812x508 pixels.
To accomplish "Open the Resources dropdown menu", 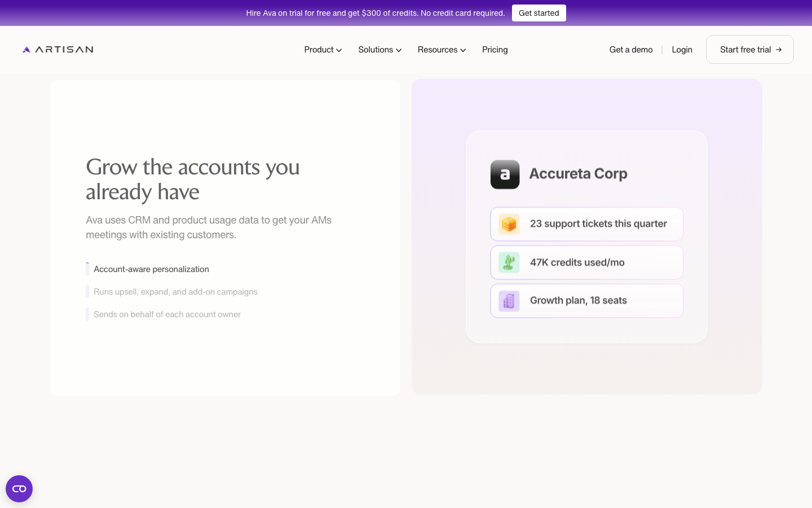I will (x=442, y=50).
